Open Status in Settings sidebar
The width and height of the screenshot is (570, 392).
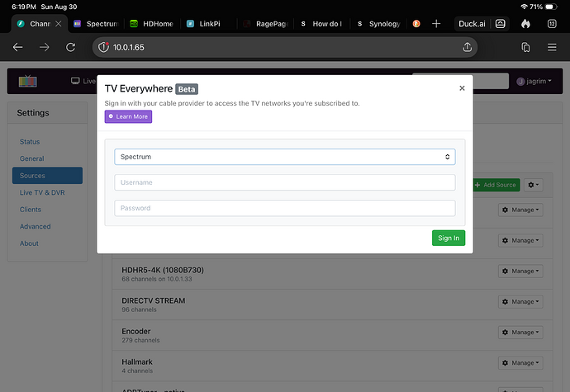tap(30, 142)
